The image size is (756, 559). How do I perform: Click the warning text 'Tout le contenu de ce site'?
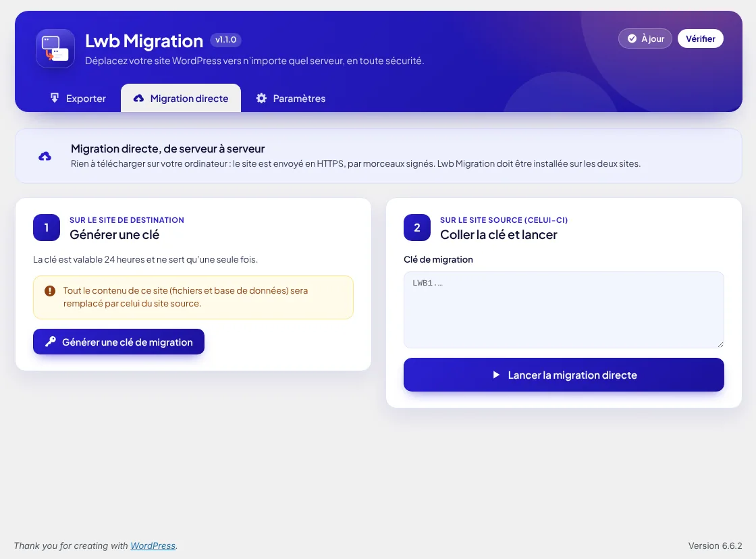pyautogui.click(x=115, y=291)
